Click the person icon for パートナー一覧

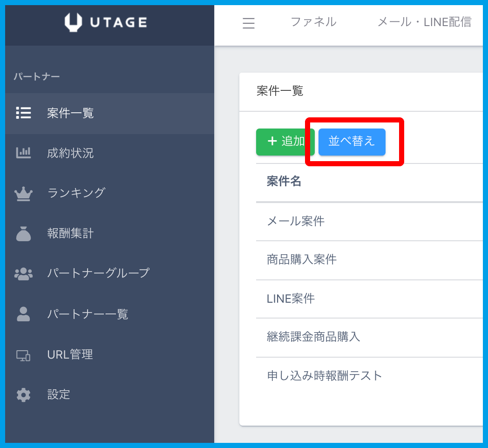(23, 314)
